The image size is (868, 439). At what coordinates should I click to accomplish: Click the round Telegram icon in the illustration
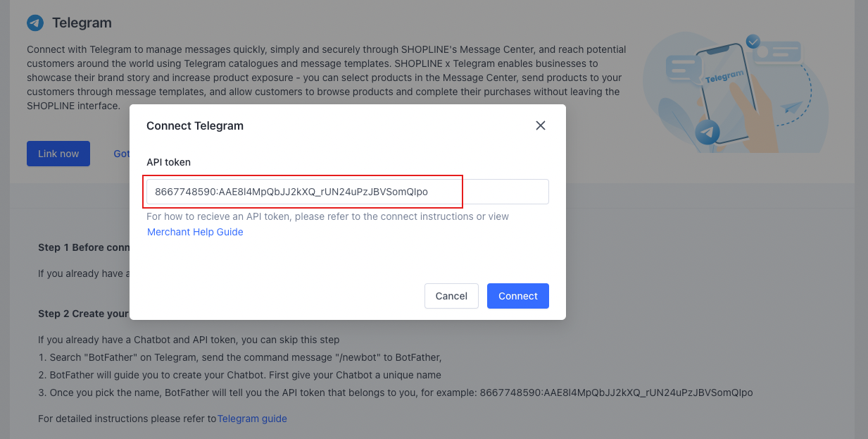pos(707,132)
